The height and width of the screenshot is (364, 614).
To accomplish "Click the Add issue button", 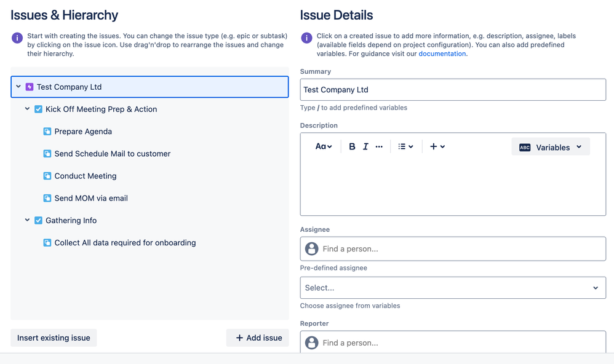I will click(x=257, y=338).
